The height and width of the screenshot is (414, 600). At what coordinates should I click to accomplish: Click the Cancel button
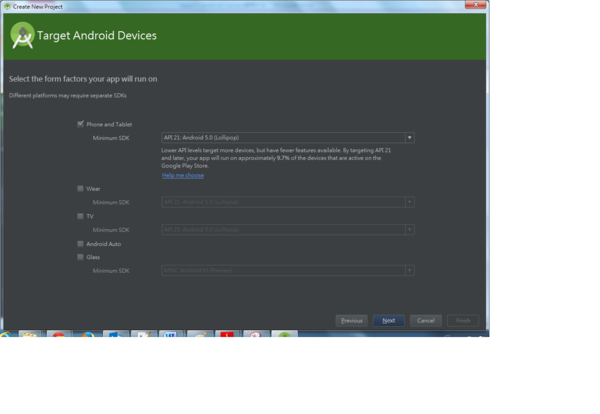[x=425, y=320]
